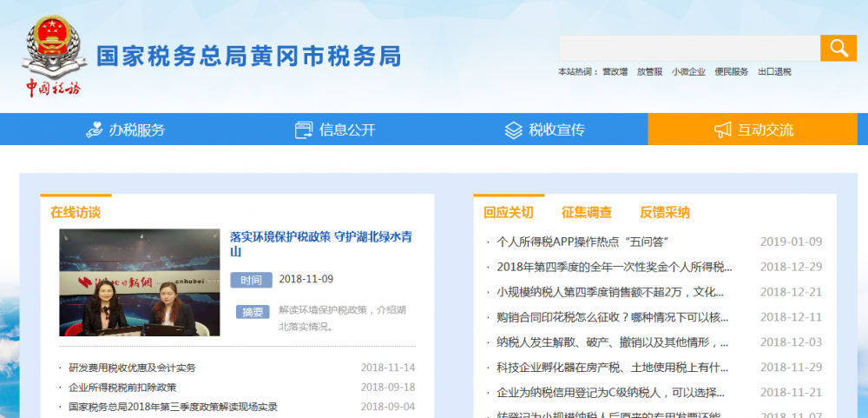Switch to the 征集调查 tab
868x418 pixels.
click(586, 212)
